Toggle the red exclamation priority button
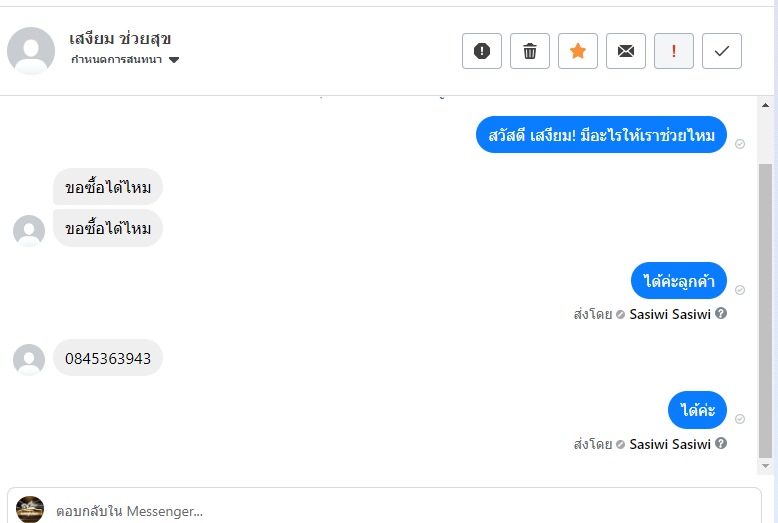 coord(674,51)
